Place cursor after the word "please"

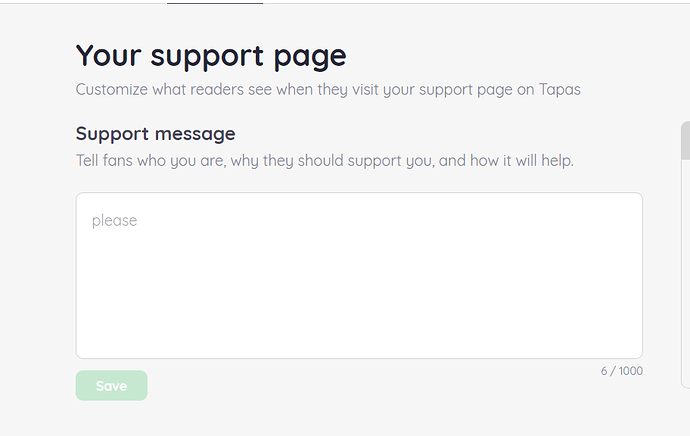coord(138,220)
